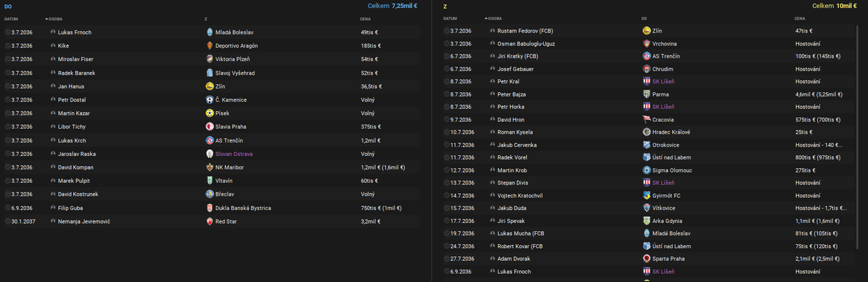Image resolution: width=868 pixels, height=282 pixels.
Task: Click the Břeclav club badge
Action: (210, 195)
